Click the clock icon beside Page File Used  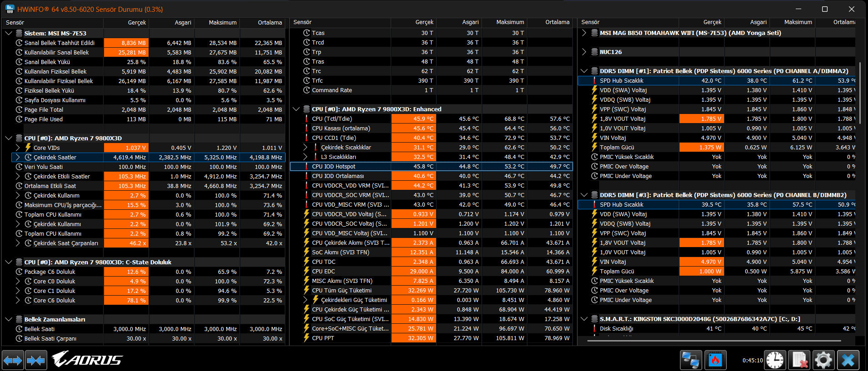[x=19, y=119]
